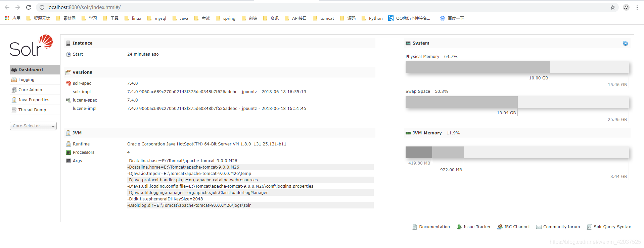
Task: Open the QQ悲伤个性签名 bookmark
Action: click(409, 18)
